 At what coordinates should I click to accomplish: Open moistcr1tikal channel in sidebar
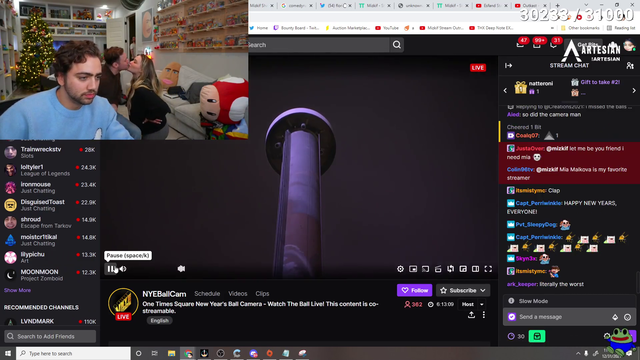pyautogui.click(x=50, y=240)
